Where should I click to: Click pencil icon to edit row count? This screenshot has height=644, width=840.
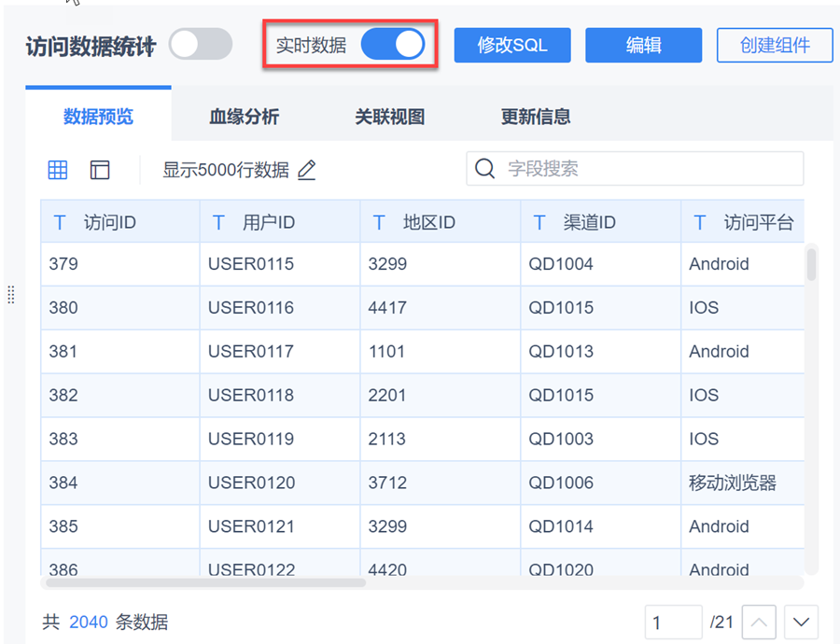pyautogui.click(x=307, y=170)
